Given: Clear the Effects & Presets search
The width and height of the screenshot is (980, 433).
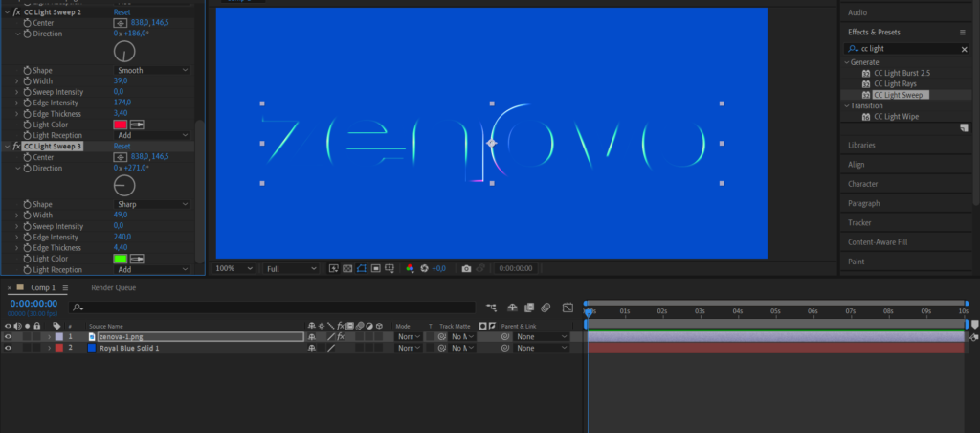Looking at the screenshot, I should click(964, 49).
